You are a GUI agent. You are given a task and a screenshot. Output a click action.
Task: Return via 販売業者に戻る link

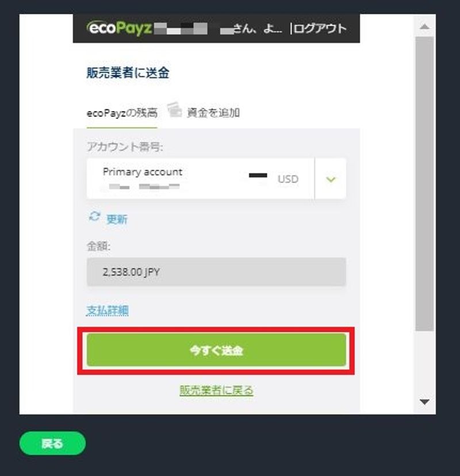pyautogui.click(x=216, y=390)
